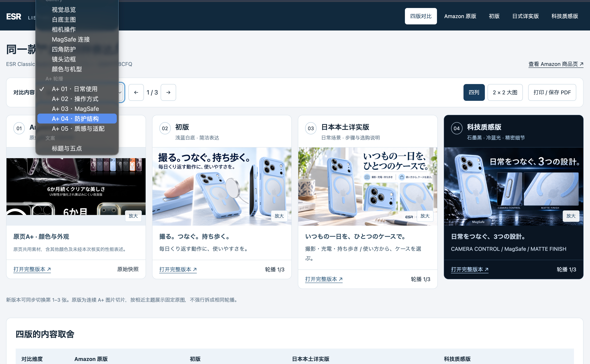The width and height of the screenshot is (590, 364).
Task: Click the 03 badge on 日本本土详实版 card
Action: click(311, 128)
